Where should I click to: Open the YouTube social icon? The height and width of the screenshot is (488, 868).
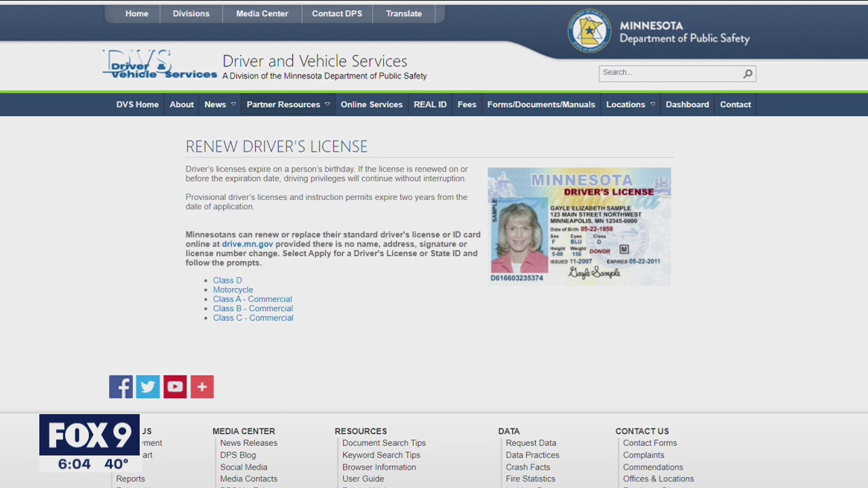pos(175,386)
